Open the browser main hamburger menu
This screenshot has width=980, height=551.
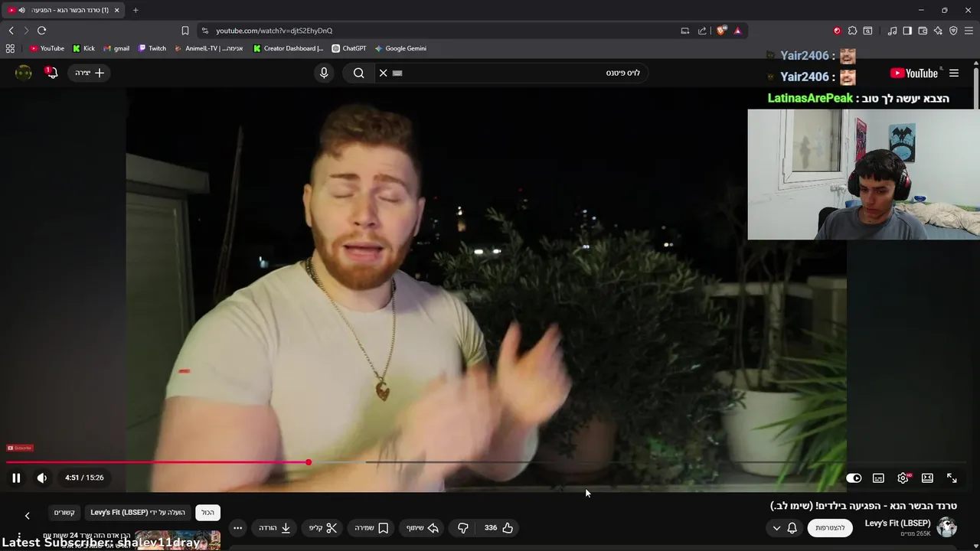(x=969, y=31)
